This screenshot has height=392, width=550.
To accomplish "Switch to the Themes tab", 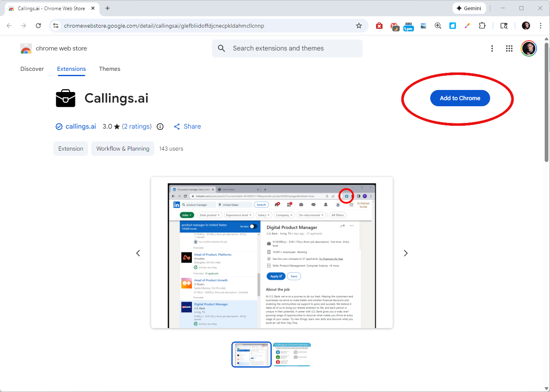I will (x=110, y=69).
